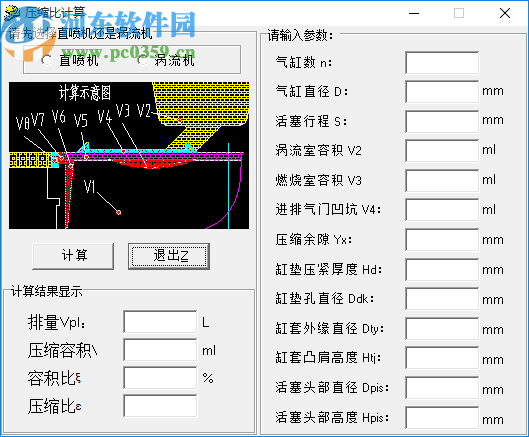The height and width of the screenshot is (437, 529).
Task: Close the 压缩比计算 window
Action: 505,13
